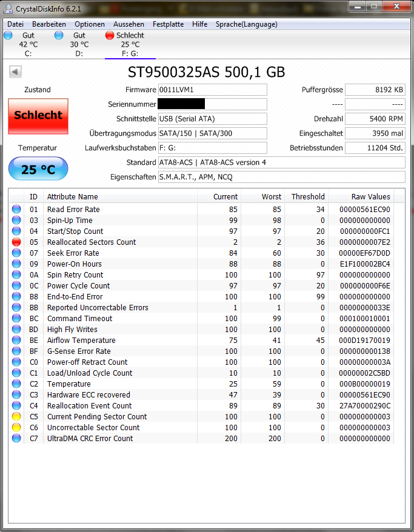
Task: Click the red status icon for disk F: G:
Action: [x=109, y=35]
